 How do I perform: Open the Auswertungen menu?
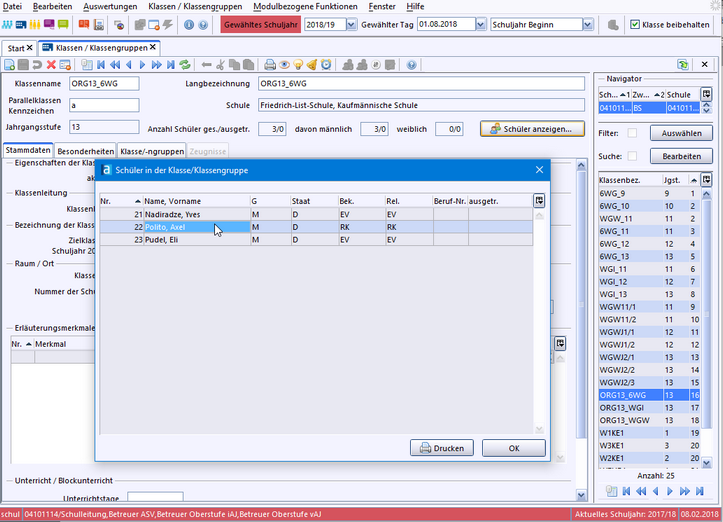coord(110,6)
